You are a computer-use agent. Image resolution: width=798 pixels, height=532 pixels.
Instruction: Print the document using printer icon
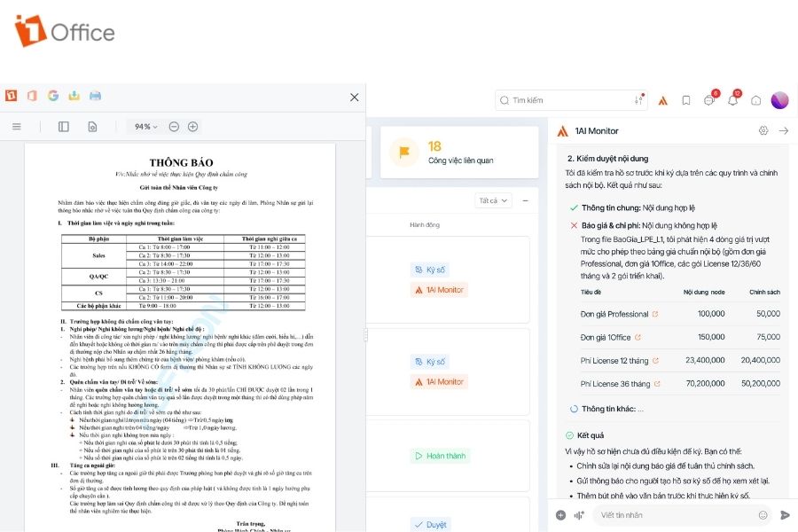coord(95,95)
